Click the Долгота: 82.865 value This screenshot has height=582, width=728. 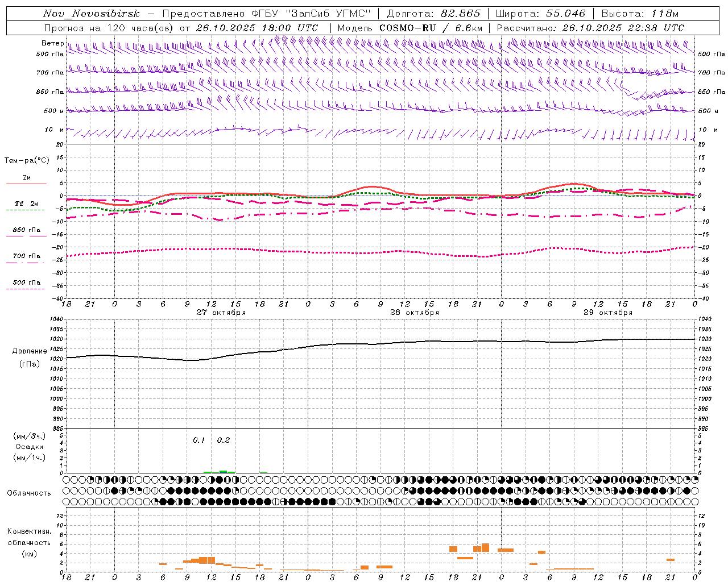(x=433, y=14)
